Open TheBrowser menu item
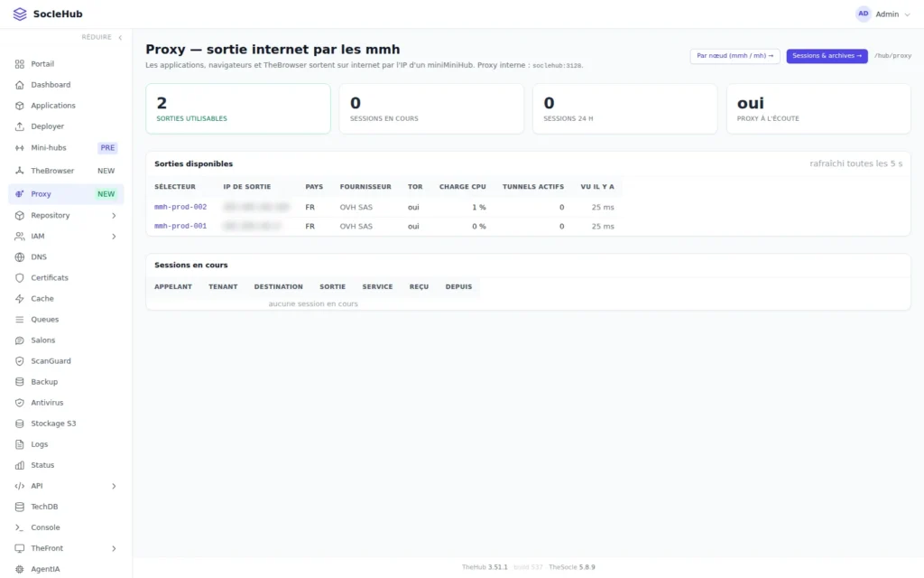The image size is (924, 578). [x=66, y=171]
